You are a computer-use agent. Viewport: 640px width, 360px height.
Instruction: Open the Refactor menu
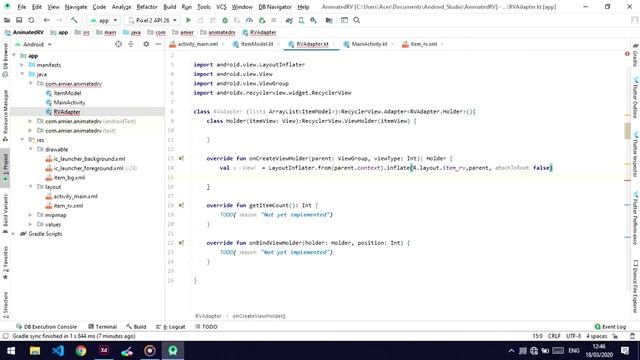pos(147,7)
